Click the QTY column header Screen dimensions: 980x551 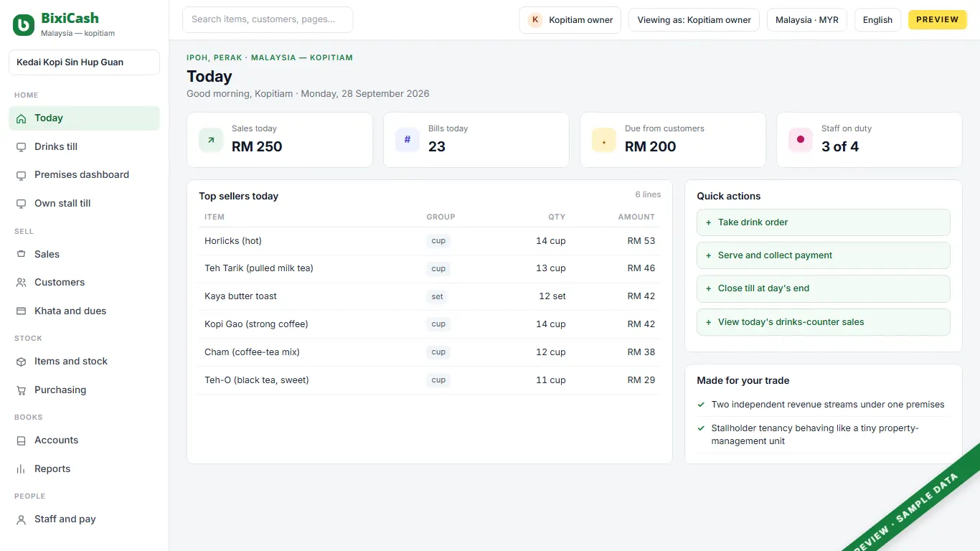coord(557,217)
